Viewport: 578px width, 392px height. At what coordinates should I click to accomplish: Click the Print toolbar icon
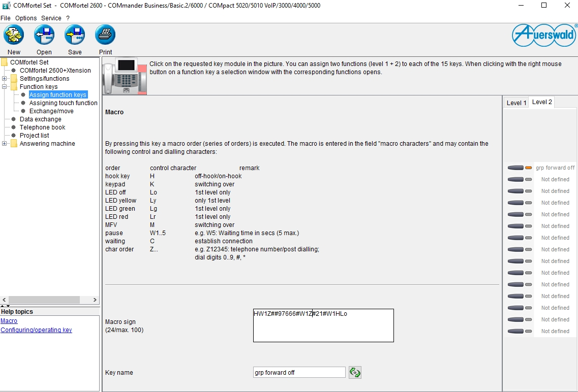(x=105, y=35)
